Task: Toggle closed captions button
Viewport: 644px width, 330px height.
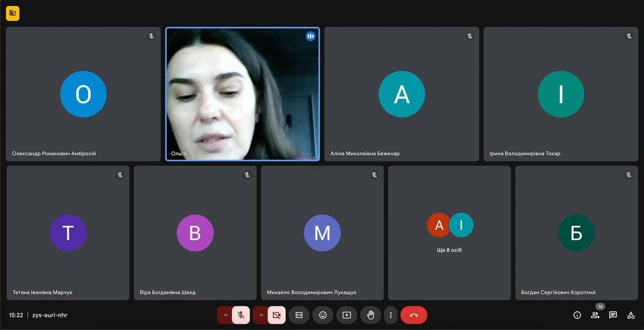Action: tap(299, 315)
